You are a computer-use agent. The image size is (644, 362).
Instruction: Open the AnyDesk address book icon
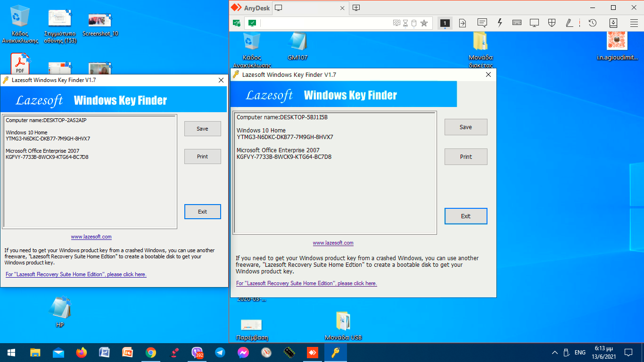click(613, 23)
